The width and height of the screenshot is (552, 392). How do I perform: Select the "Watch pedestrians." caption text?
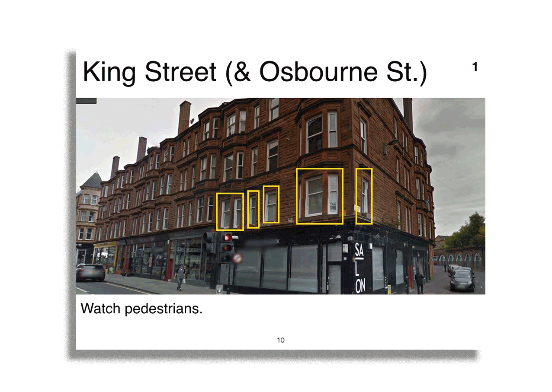[x=141, y=309]
